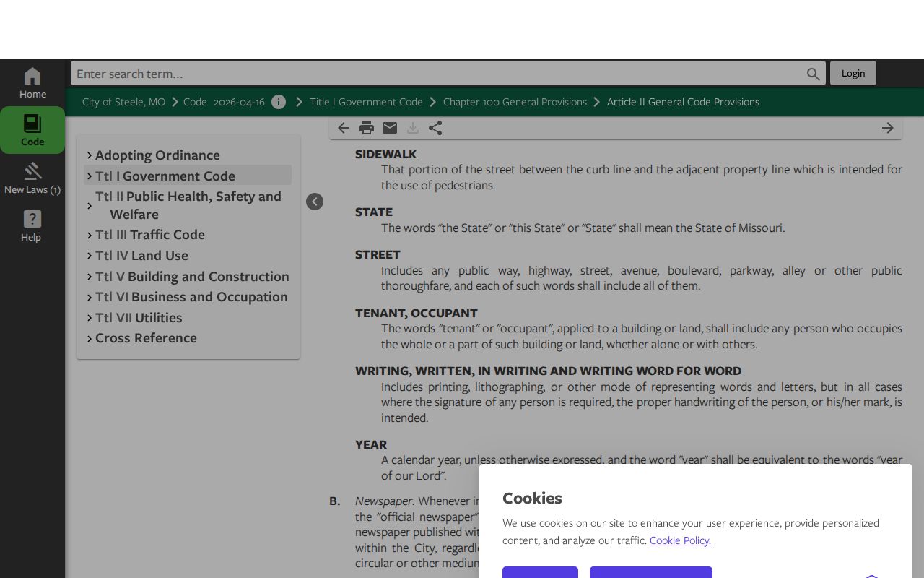Focus the Enter search term field

tap(439, 74)
